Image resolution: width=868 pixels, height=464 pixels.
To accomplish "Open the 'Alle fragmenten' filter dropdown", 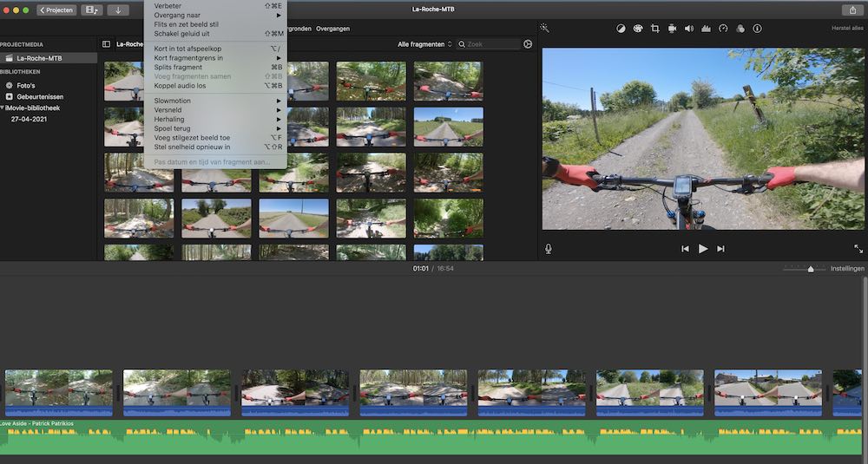I will click(424, 44).
